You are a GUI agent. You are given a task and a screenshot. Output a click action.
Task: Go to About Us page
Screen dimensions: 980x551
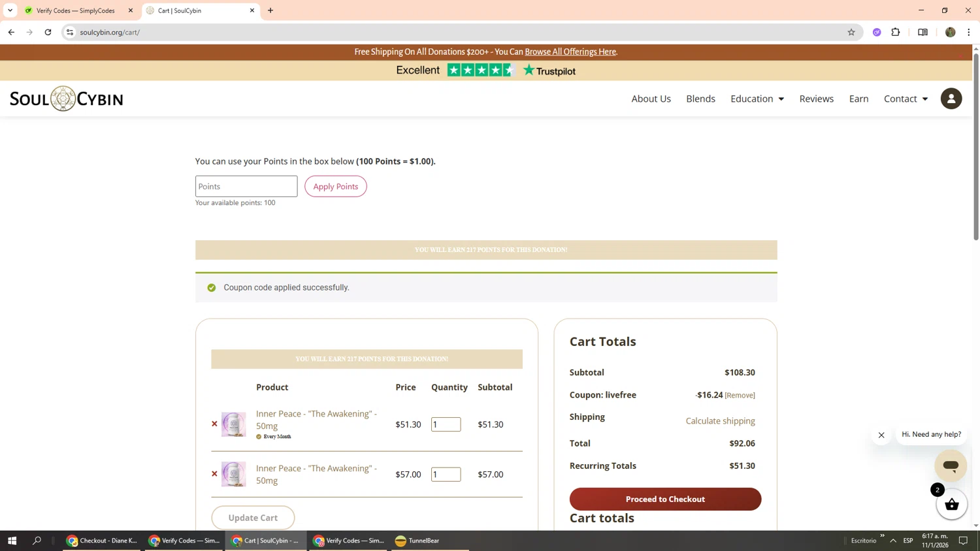tap(651, 99)
